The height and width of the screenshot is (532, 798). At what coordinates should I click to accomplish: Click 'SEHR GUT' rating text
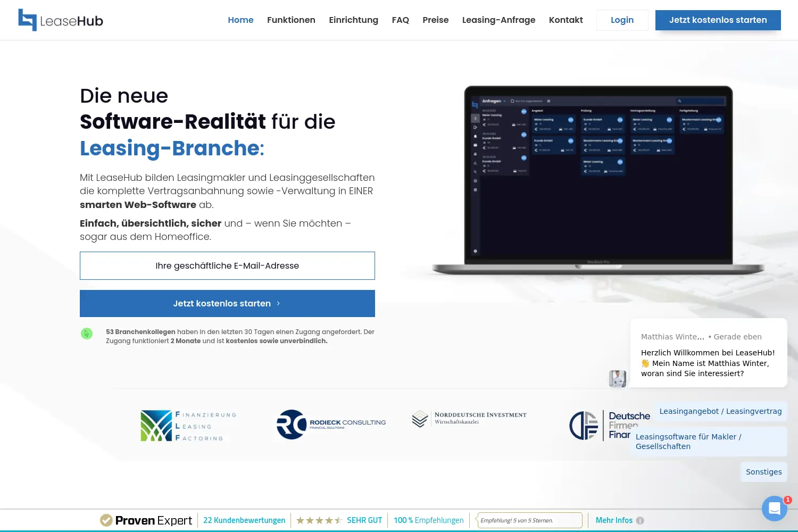[x=364, y=520]
